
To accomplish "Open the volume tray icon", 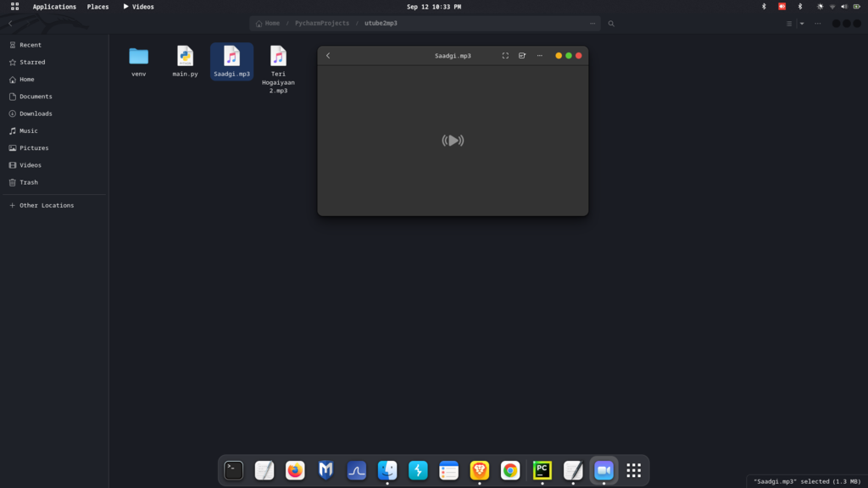I will pos(844,7).
